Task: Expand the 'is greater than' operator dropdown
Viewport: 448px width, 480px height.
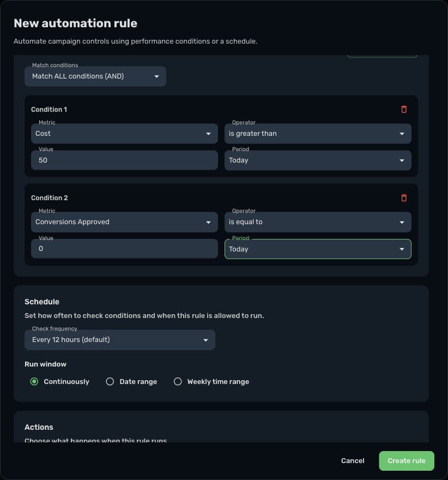Action: pyautogui.click(x=318, y=134)
